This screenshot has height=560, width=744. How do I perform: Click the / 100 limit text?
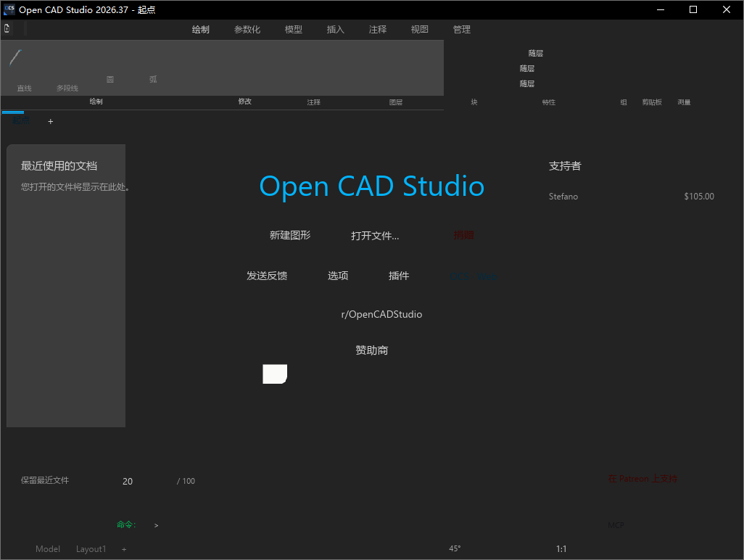[186, 481]
